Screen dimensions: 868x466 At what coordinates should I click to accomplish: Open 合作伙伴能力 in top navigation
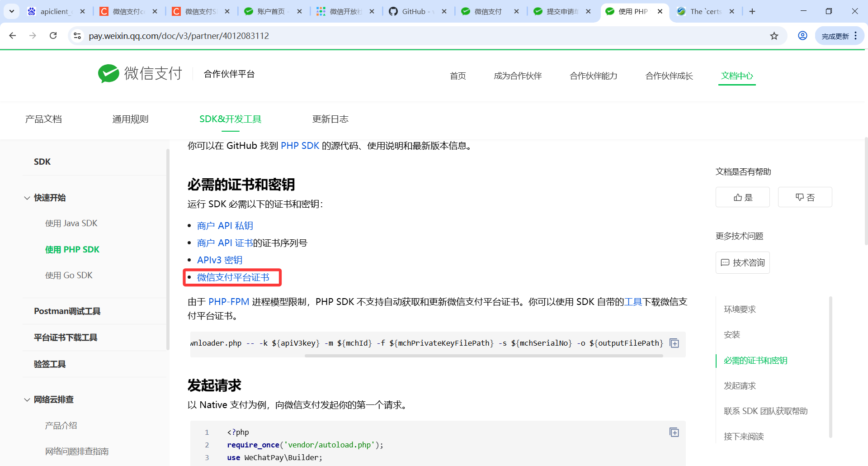[x=594, y=76]
